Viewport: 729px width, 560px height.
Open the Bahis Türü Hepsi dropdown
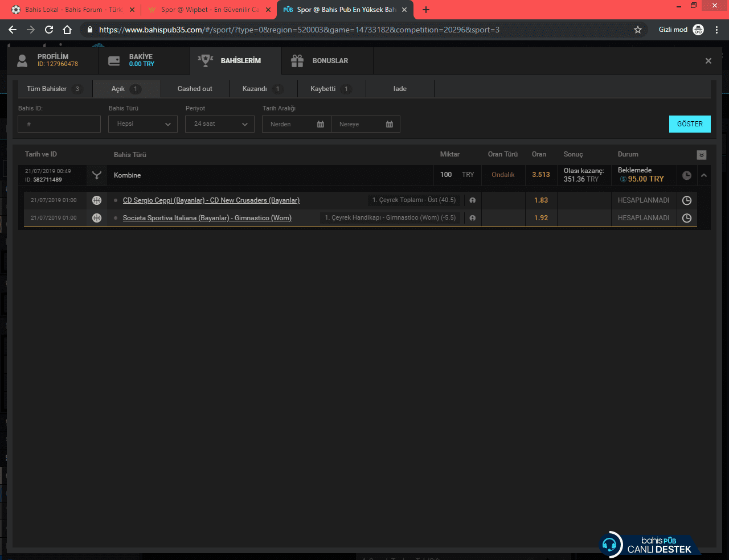[143, 124]
